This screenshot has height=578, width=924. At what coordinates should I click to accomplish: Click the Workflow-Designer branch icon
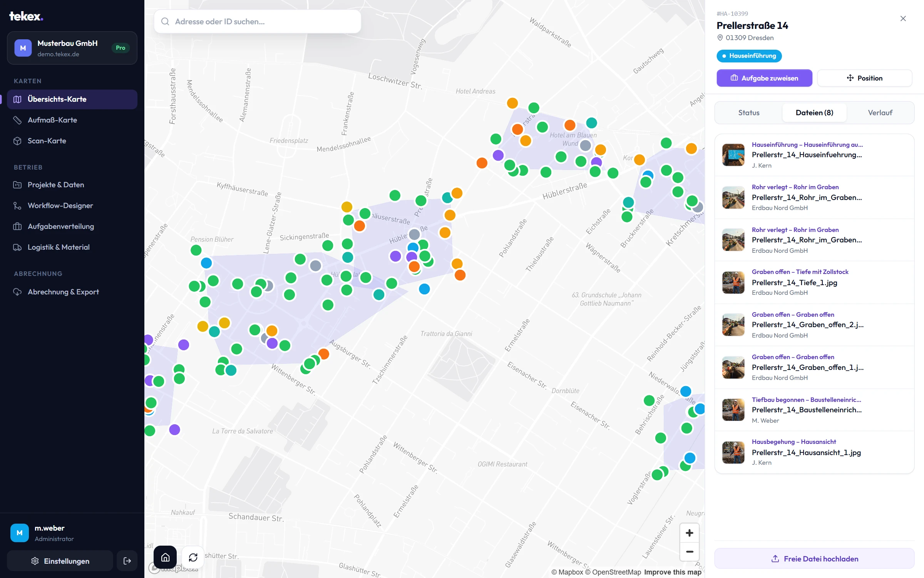click(x=17, y=205)
